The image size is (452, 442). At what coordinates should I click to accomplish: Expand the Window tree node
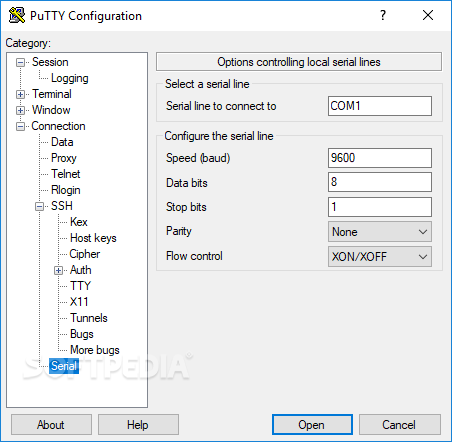[x=20, y=110]
